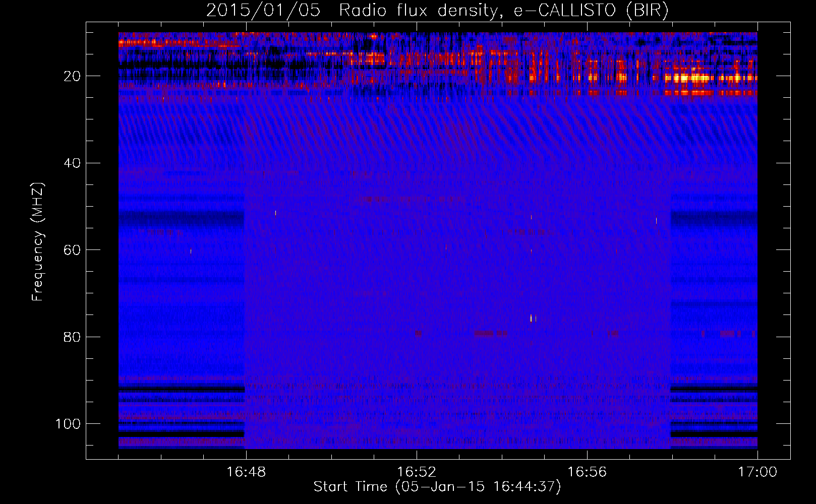This screenshot has width=816, height=504.
Task: Click the 16:56 time tick label
Action: tap(587, 472)
